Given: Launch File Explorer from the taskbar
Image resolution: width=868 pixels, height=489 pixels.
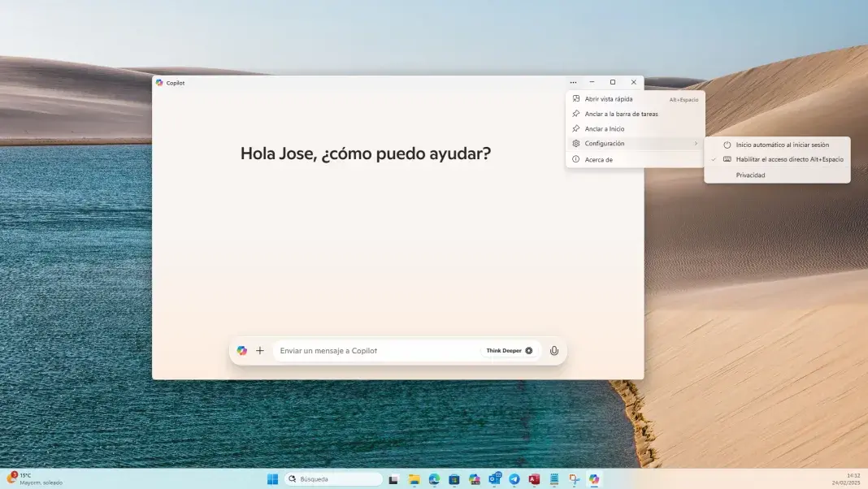Looking at the screenshot, I should (414, 479).
